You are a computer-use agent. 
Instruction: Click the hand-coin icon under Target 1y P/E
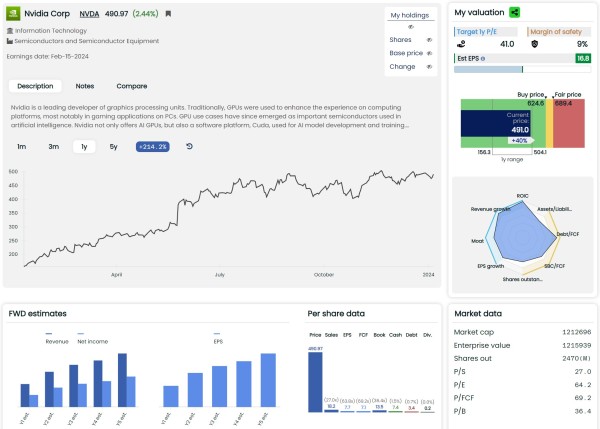460,44
